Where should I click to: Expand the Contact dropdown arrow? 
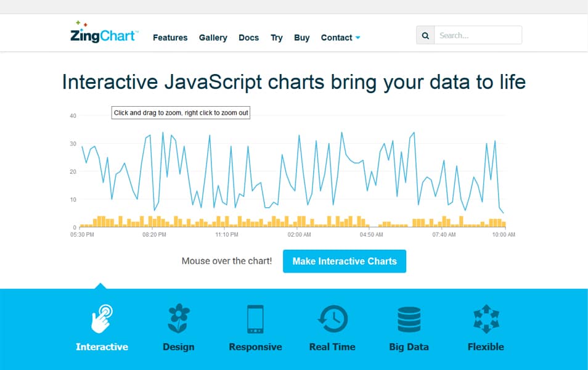(x=357, y=38)
